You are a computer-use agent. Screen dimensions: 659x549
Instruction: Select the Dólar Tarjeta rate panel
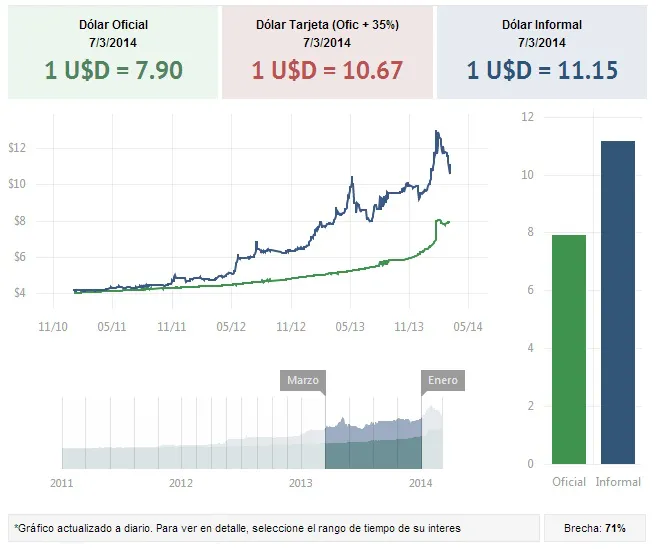click(x=327, y=52)
